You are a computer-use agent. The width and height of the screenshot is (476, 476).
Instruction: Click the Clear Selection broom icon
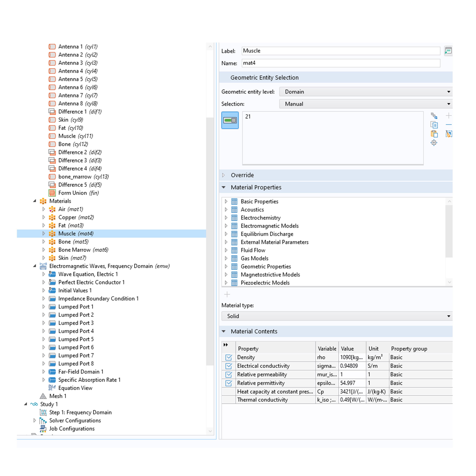(x=449, y=134)
